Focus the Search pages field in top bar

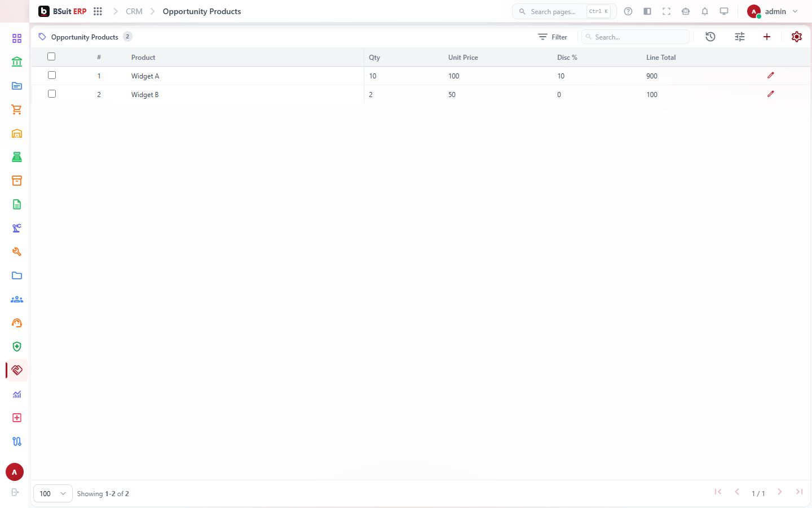pos(564,11)
